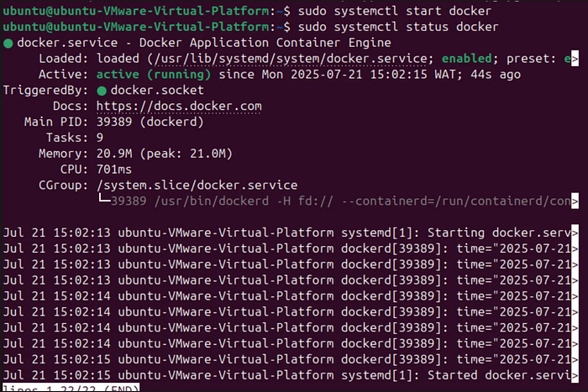This screenshot has height=392, width=588.
Task: Click the Main PID value 39389 (dockerd)
Action: pos(150,123)
